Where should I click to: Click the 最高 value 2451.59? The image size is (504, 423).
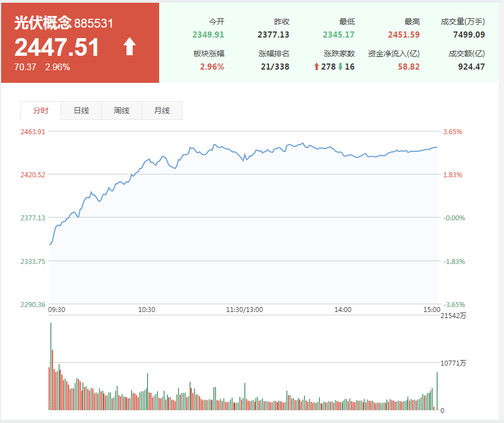[403, 35]
